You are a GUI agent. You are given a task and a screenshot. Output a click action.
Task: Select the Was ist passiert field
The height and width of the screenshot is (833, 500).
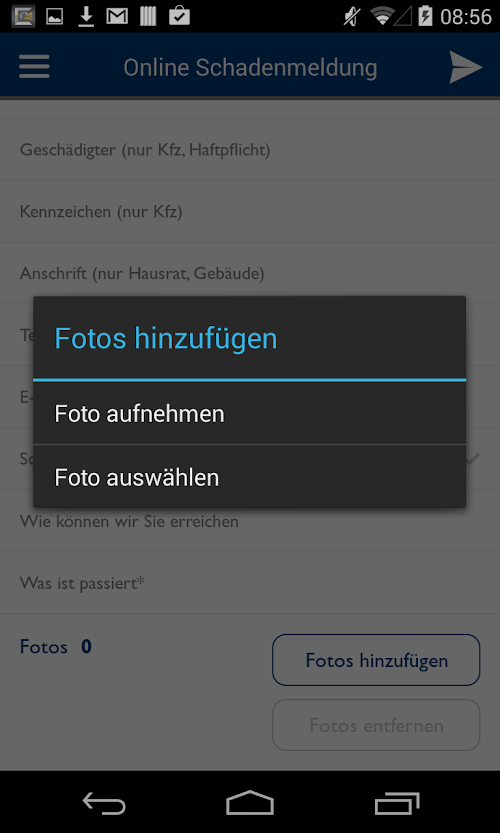[250, 583]
